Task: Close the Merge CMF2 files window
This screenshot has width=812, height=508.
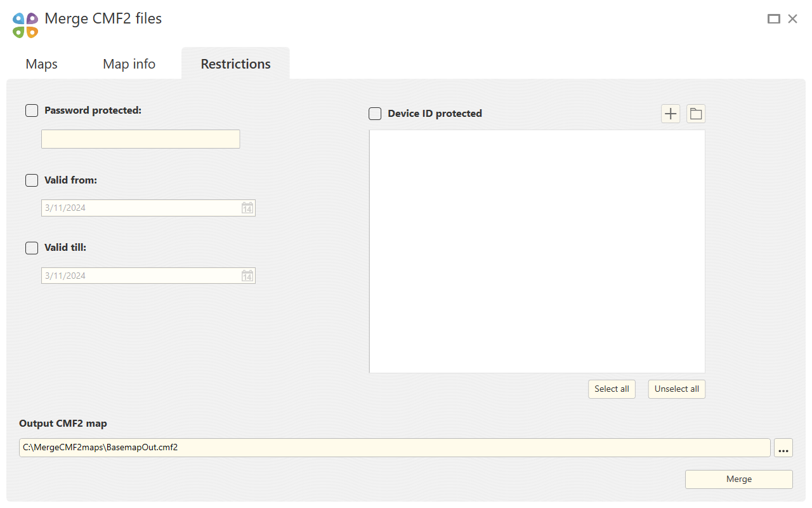Action: pyautogui.click(x=792, y=19)
